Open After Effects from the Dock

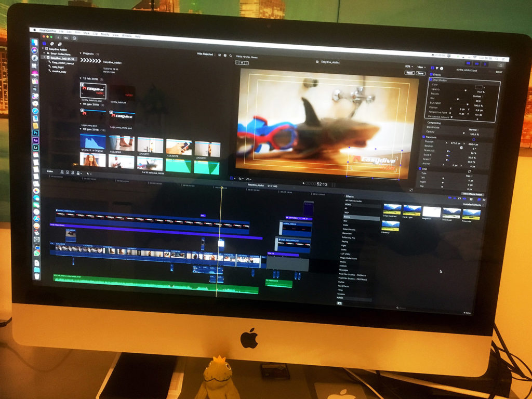35,140
